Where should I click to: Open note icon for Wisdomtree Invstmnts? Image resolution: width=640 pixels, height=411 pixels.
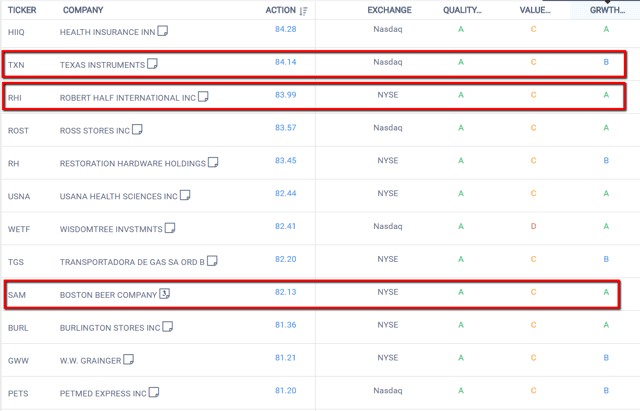pyautogui.click(x=169, y=228)
